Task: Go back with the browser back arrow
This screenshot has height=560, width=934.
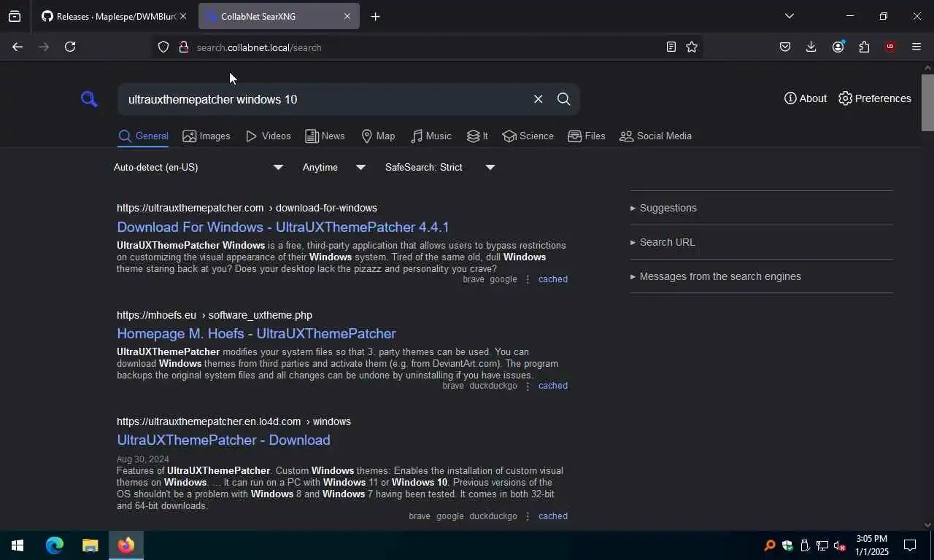Action: tap(18, 47)
